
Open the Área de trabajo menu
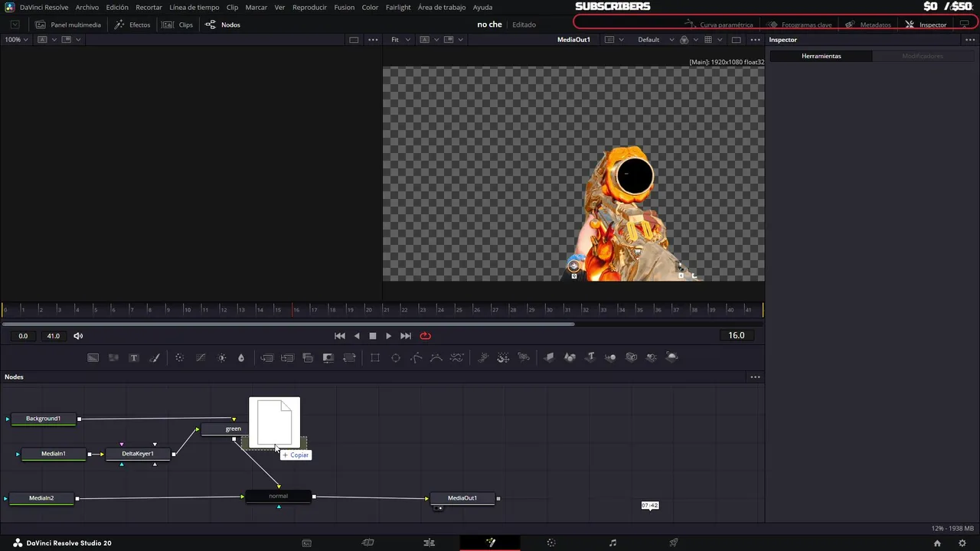442,7
